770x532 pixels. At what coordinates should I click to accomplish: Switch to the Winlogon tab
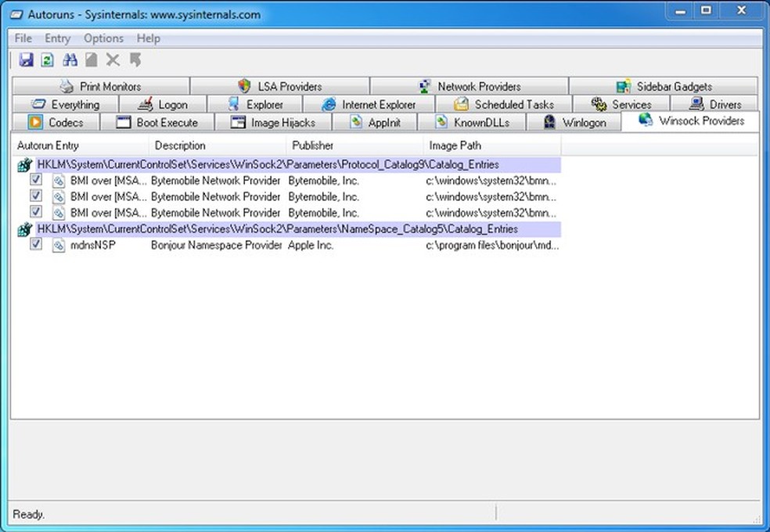coord(574,122)
